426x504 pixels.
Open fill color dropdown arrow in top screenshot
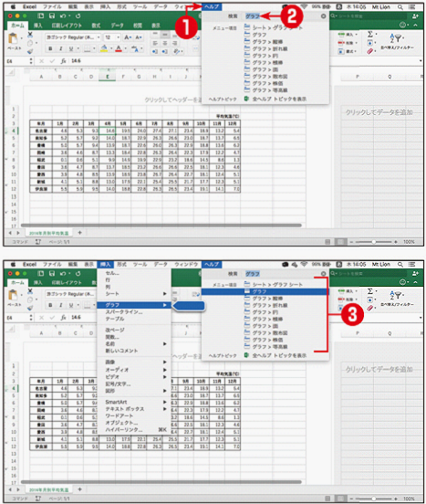point(111,49)
